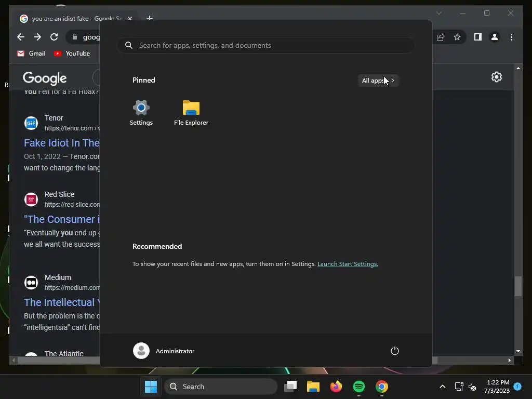
Task: Open a new Chrome tab
Action: point(149,18)
